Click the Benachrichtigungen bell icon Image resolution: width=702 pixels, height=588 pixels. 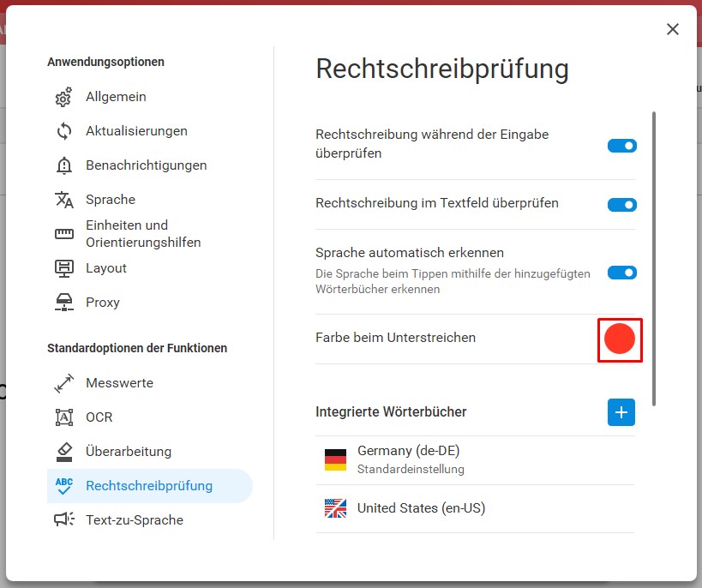point(64,165)
